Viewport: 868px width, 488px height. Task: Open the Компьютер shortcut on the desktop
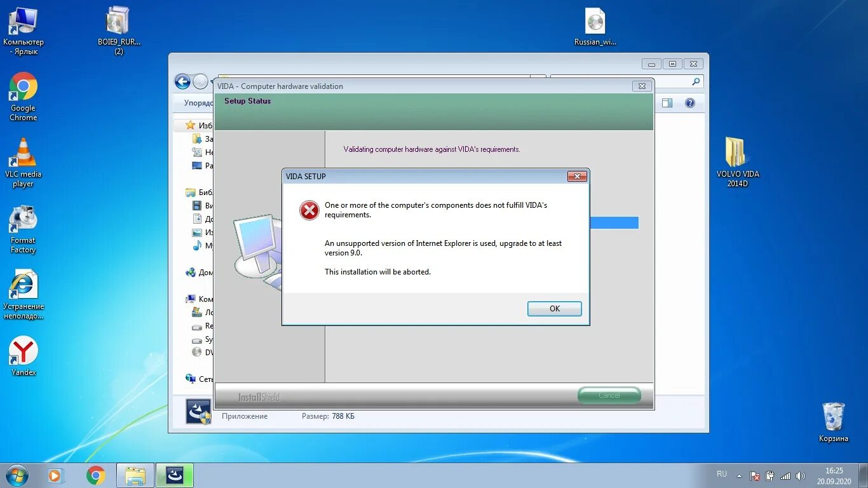(x=24, y=31)
